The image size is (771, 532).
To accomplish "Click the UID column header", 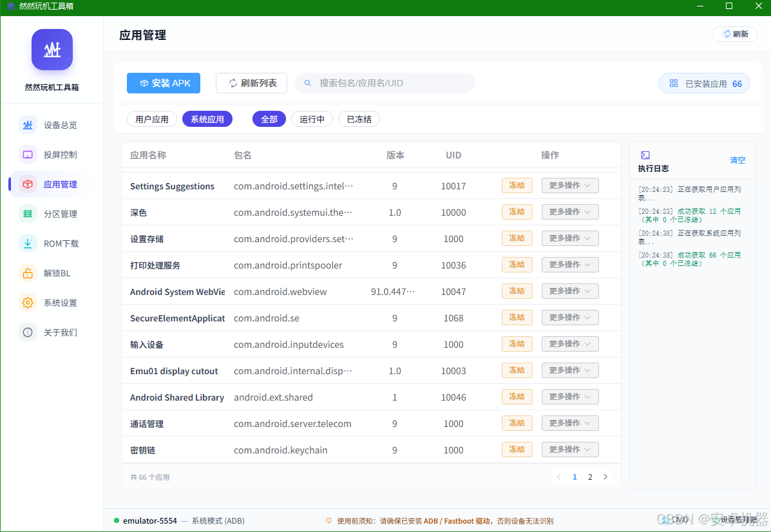I will coord(453,155).
